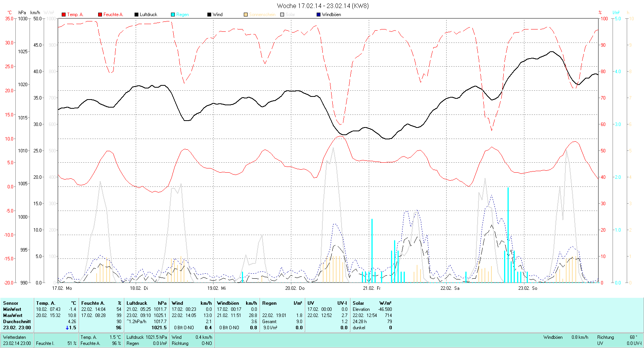The width and height of the screenshot is (644, 348).
Task: Click the '1021.5 hPa' value in the bottom bar
Action: point(156,337)
